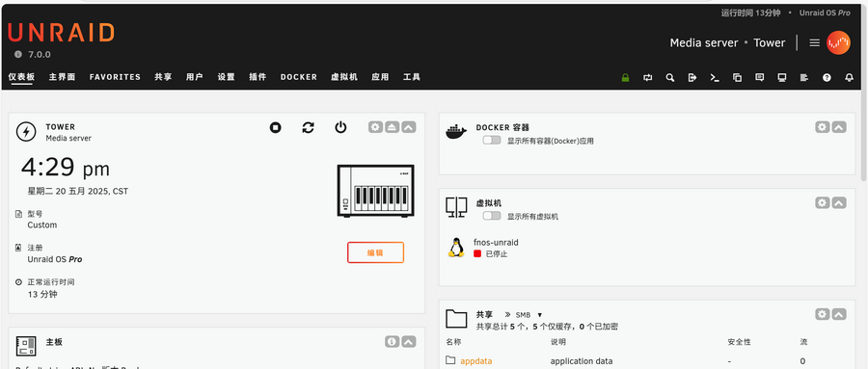Click fnos-unraid VM name
The image size is (868, 369).
(496, 243)
